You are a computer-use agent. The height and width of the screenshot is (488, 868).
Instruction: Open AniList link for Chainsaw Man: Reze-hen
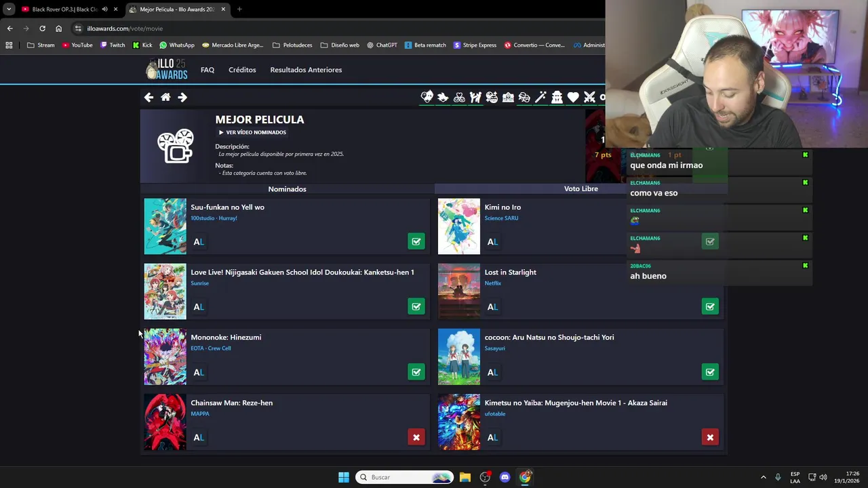pos(199,438)
